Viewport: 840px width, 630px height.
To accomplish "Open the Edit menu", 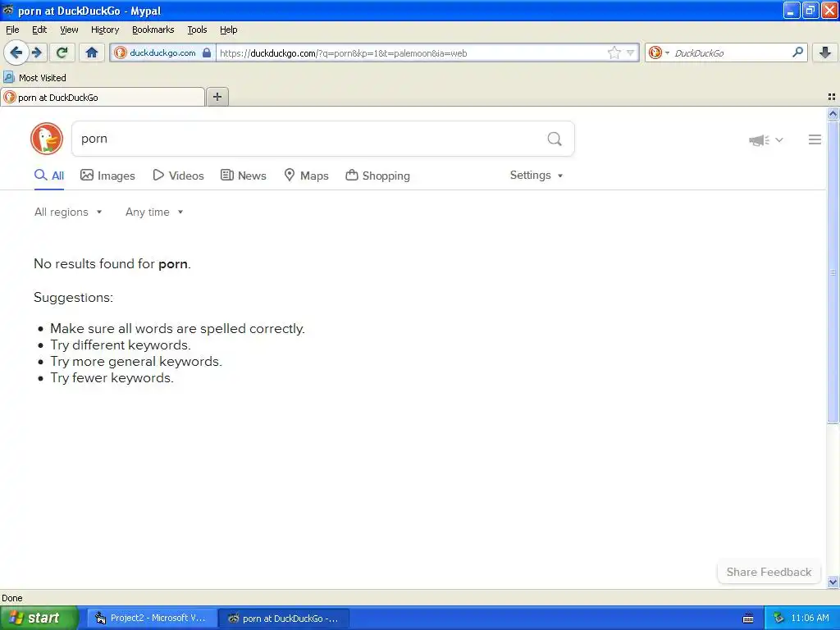I will click(39, 30).
